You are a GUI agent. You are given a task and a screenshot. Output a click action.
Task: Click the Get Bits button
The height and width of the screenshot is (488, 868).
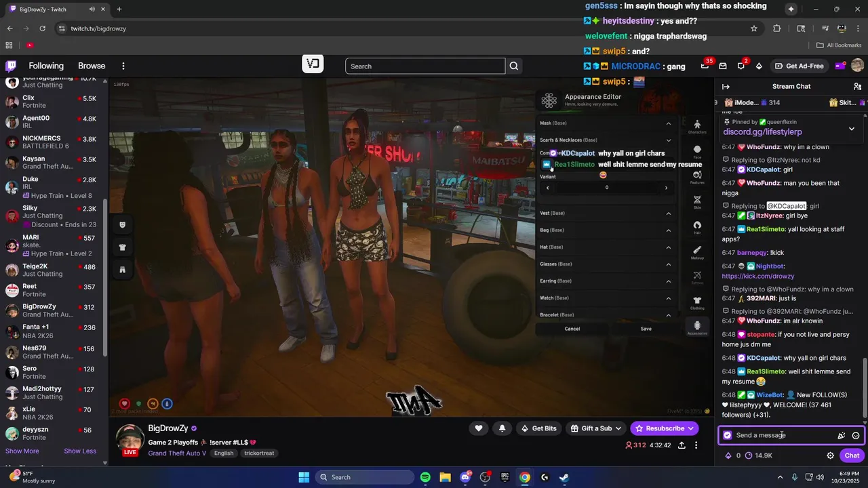[x=538, y=428]
